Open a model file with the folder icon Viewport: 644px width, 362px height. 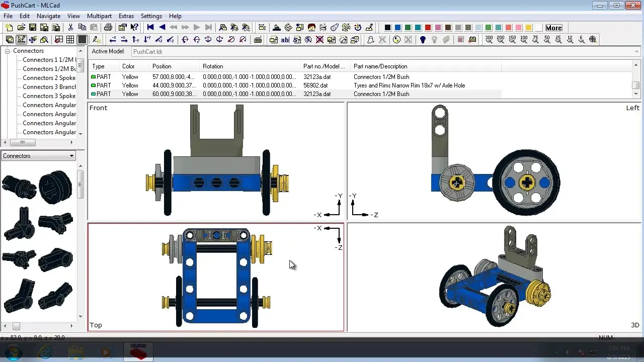[21, 28]
